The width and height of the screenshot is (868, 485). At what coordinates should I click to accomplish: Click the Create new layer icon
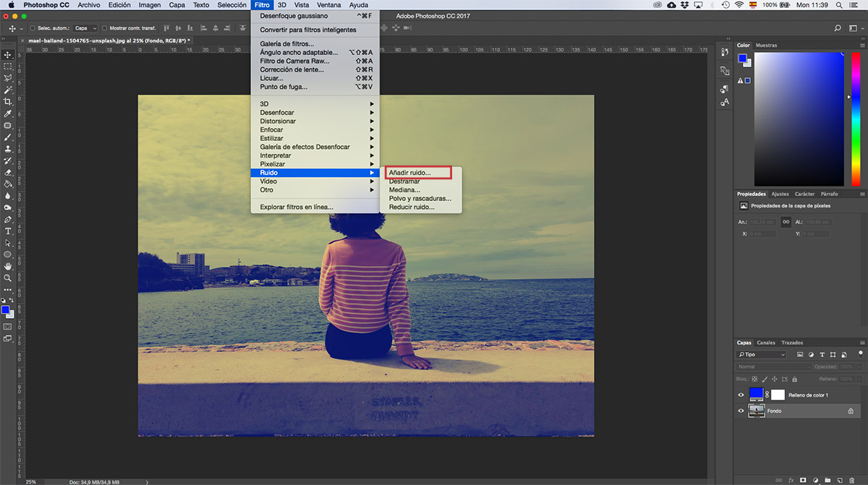click(839, 479)
